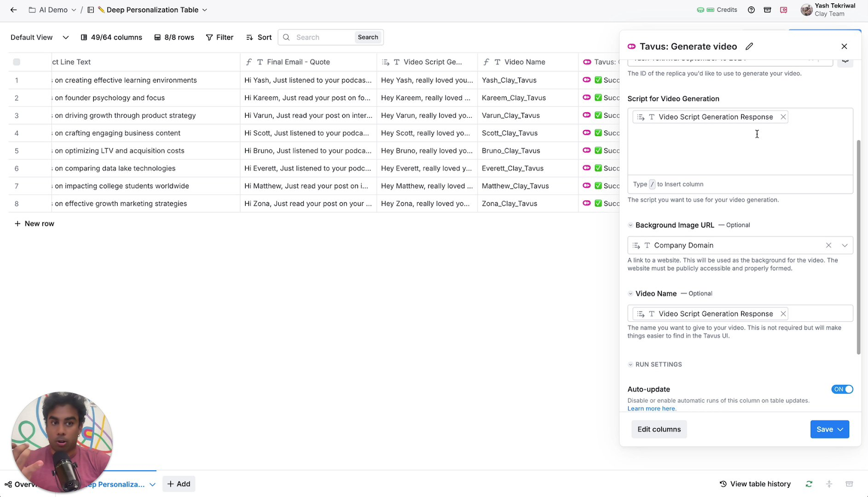Open the 49/64 columns selector
The height and width of the screenshot is (497, 868).
(x=111, y=37)
